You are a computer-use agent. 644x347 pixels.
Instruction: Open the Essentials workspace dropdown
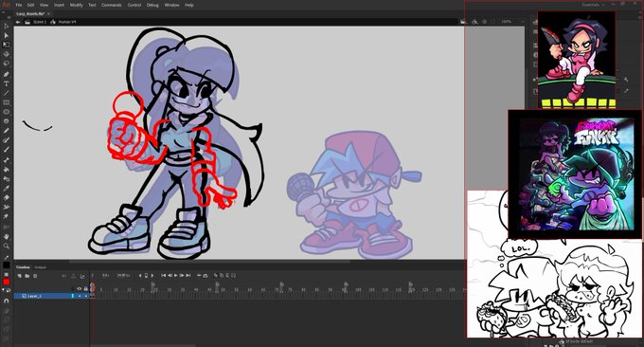point(593,5)
